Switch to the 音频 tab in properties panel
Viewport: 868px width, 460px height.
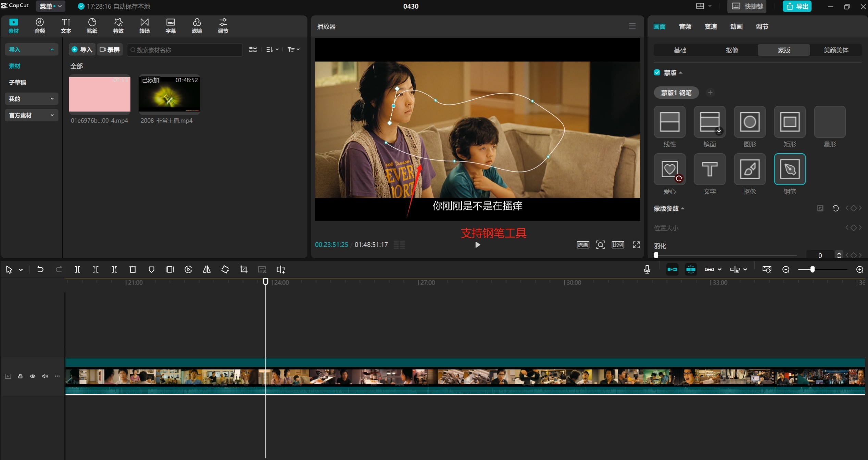click(x=685, y=26)
